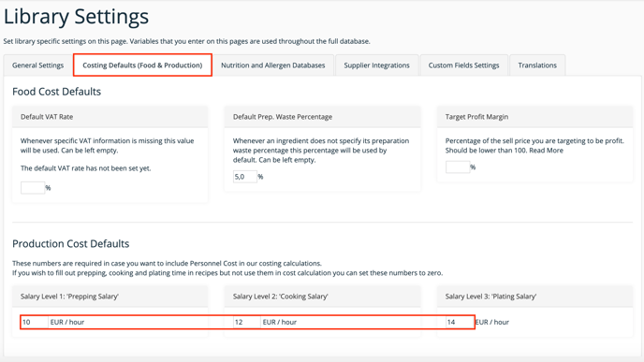Edit the Prepping Salary value field
Screen dimensions: 644x362
[35, 322]
